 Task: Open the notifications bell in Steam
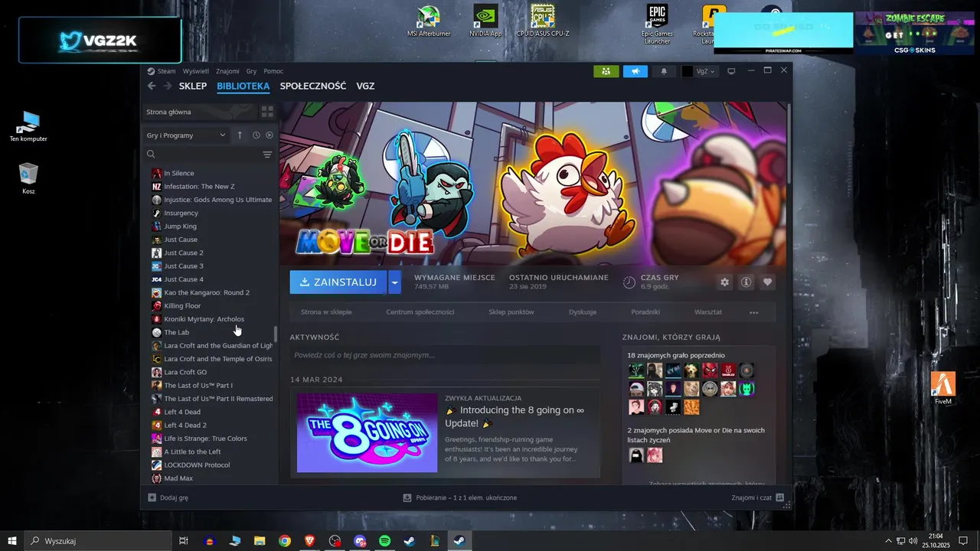point(664,71)
